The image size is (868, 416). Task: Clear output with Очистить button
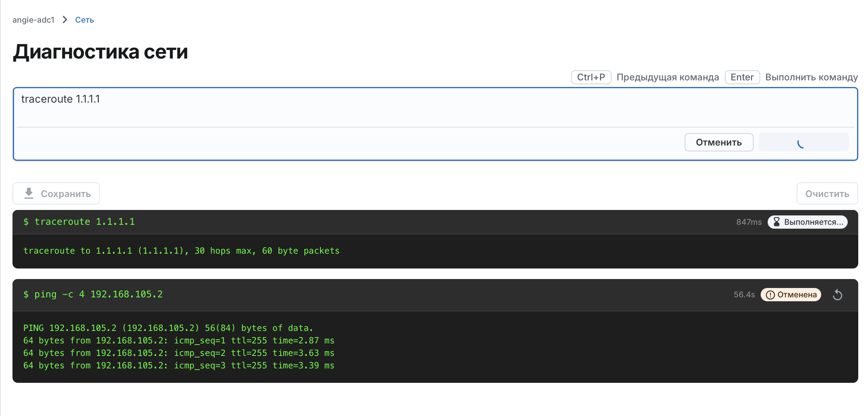click(827, 193)
